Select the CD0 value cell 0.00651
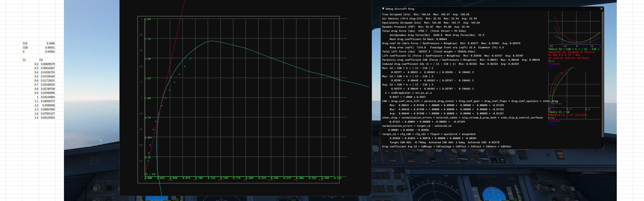The width and height of the screenshot is (644, 201). pyautogui.click(x=47, y=47)
